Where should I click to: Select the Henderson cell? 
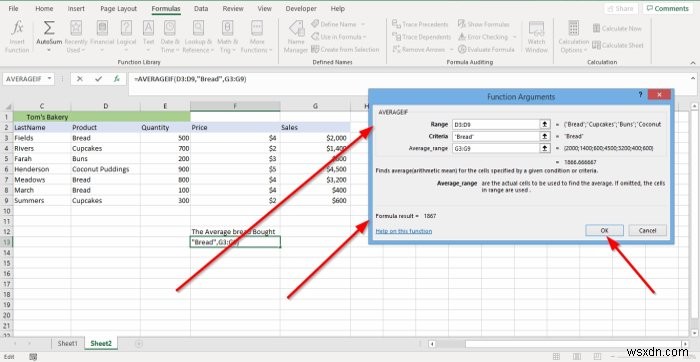coord(42,169)
